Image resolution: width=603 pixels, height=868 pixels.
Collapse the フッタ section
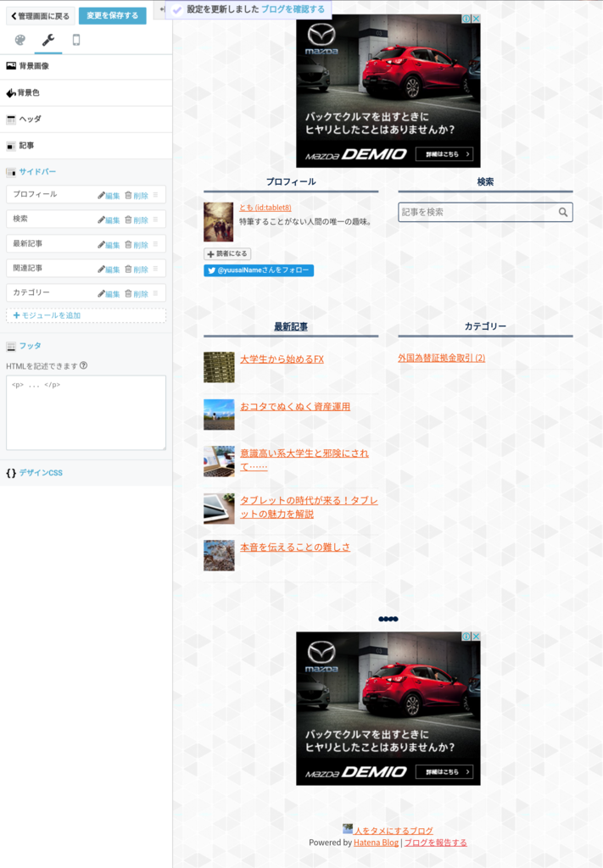coord(86,346)
